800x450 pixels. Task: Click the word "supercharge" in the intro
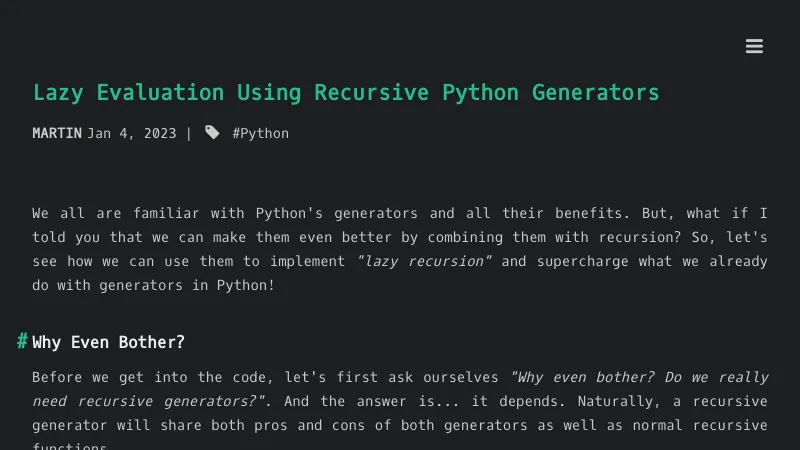pos(581,261)
